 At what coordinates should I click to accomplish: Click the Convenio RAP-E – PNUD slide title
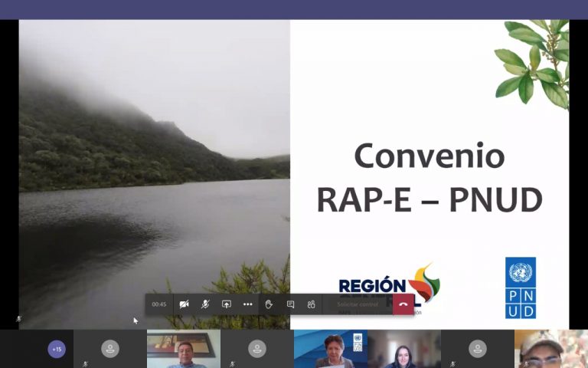(429, 178)
